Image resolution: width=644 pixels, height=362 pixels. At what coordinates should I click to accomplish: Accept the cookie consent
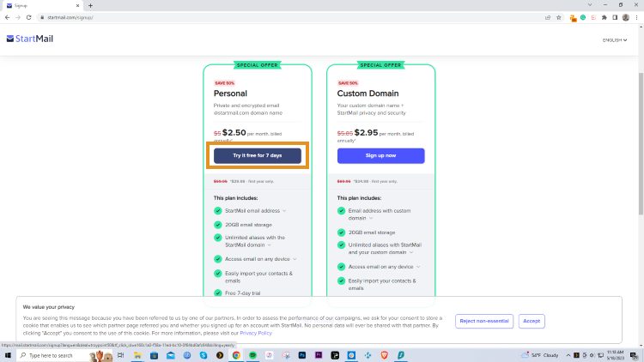(532, 321)
